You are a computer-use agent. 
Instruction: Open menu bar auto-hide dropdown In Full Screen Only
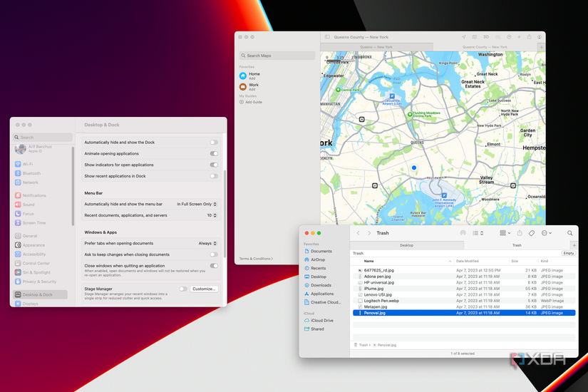click(197, 204)
